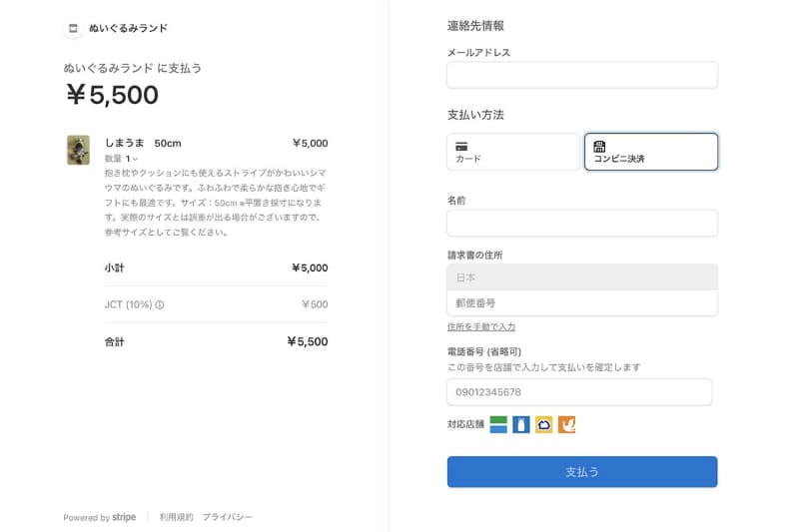Image resolution: width=799 pixels, height=532 pixels.
Task: Open the プライバシー privacy link
Action: pyautogui.click(x=228, y=517)
